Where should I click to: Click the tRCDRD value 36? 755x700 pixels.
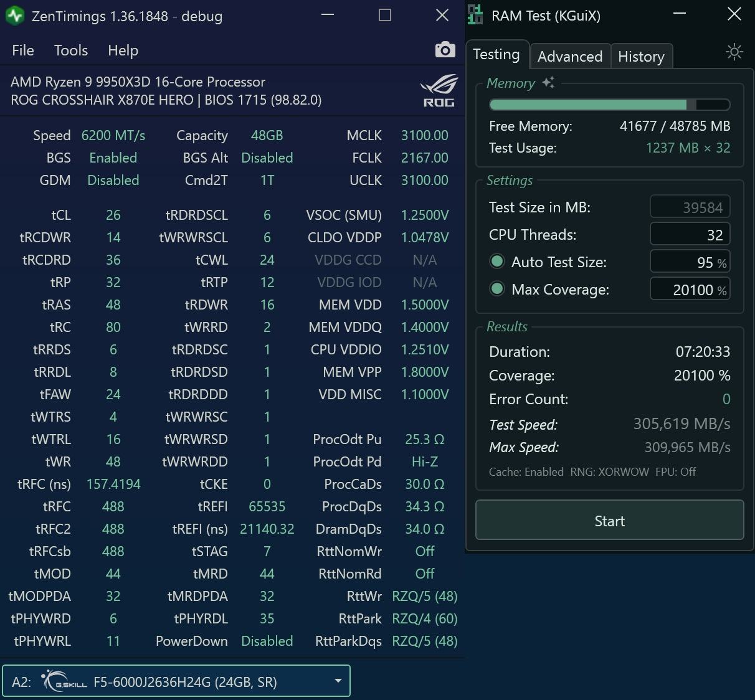pos(113,260)
